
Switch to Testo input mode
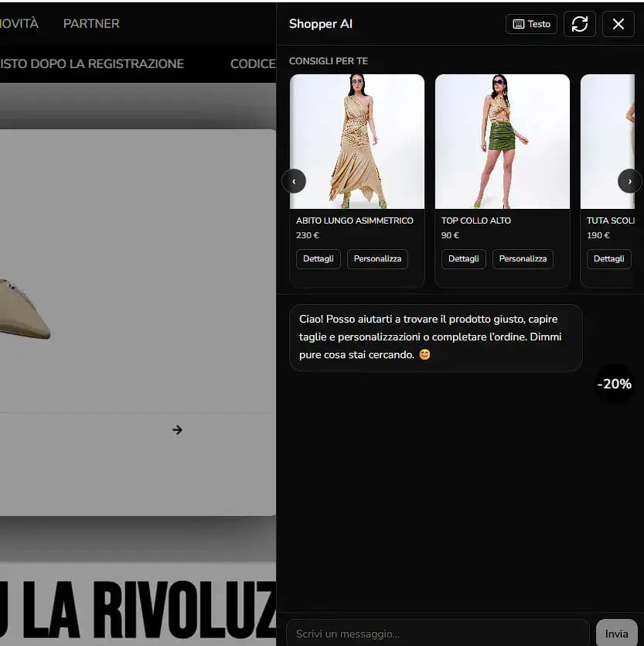point(531,24)
